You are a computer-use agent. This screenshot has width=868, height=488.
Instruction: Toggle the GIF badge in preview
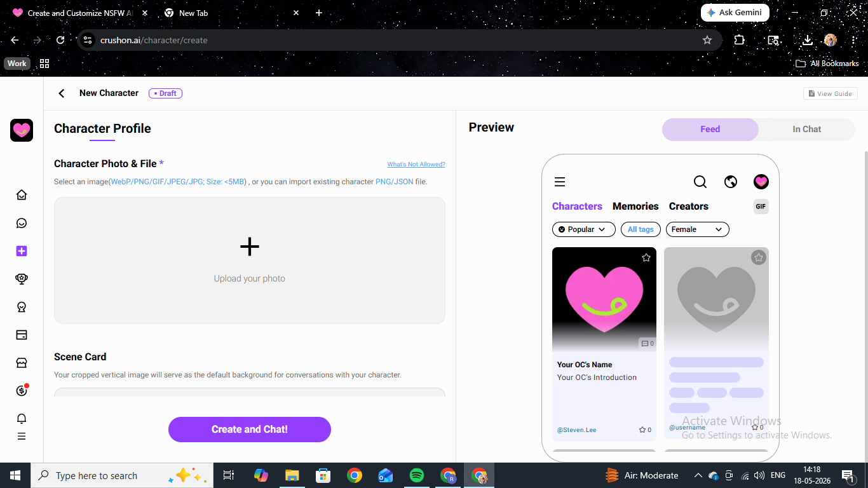761,207
